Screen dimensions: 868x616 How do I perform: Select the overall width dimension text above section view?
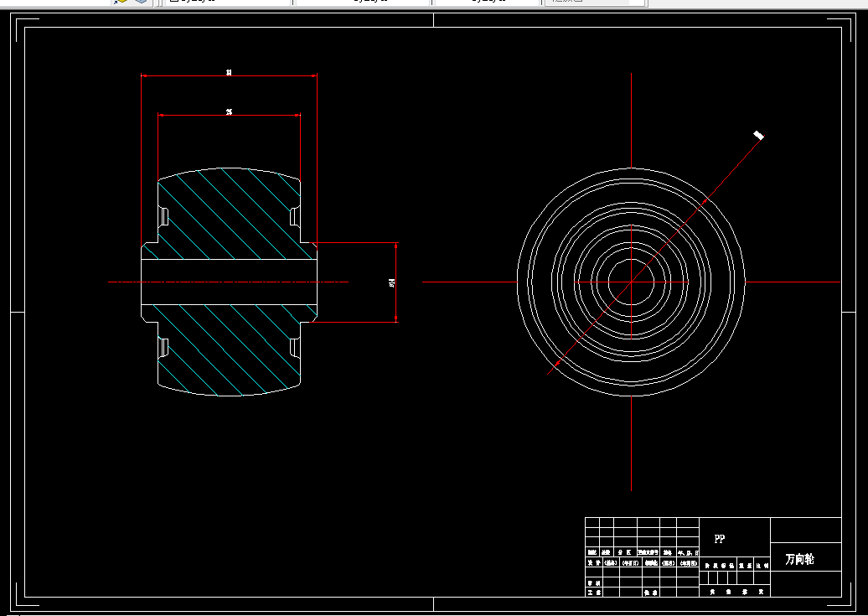pyautogui.click(x=230, y=72)
